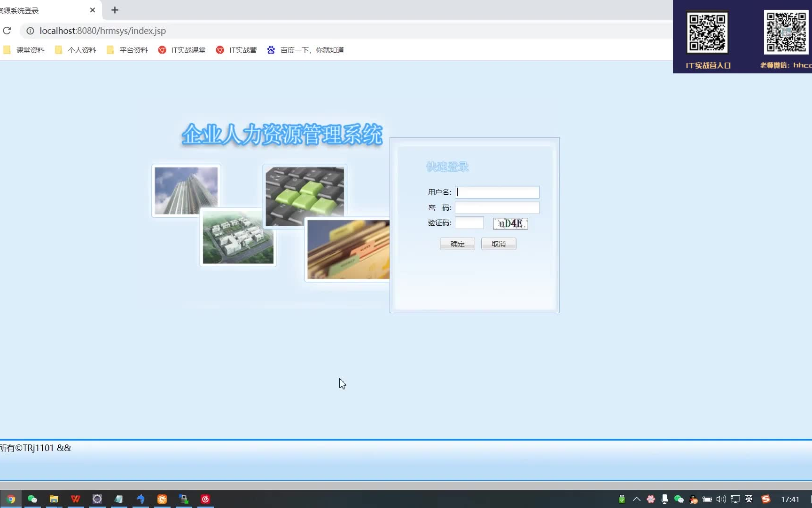This screenshot has height=508, width=812.
Task: Open the volume control in tray
Action: (721, 499)
